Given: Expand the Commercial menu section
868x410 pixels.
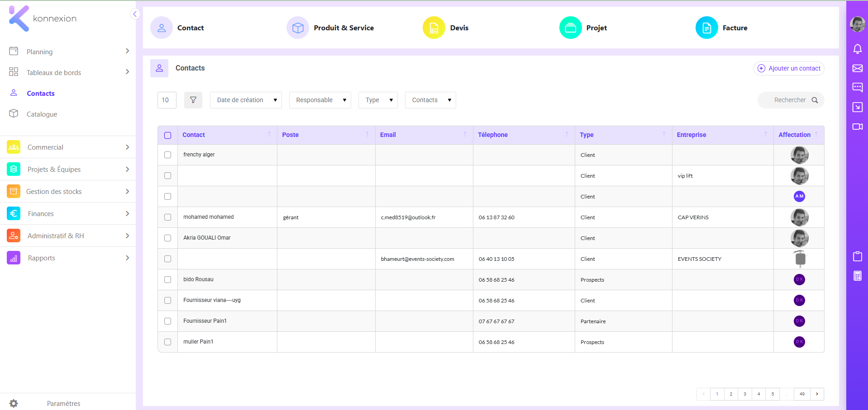Looking at the screenshot, I should click(68, 147).
